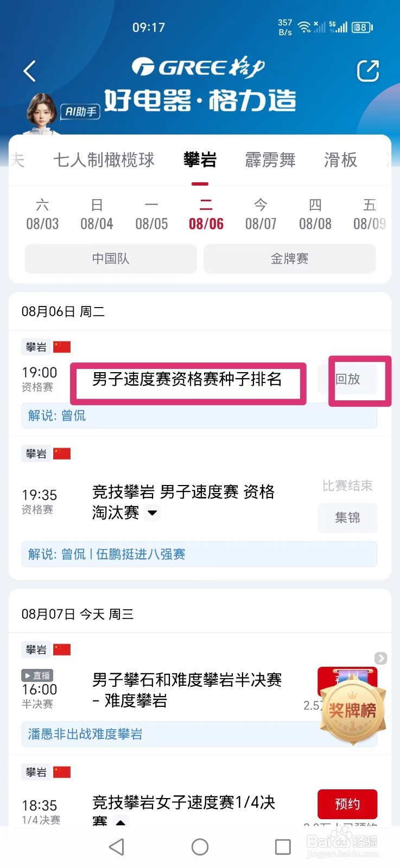The width and height of the screenshot is (400, 868).
Task: Open the share icon at top right
Action: pos(367,71)
